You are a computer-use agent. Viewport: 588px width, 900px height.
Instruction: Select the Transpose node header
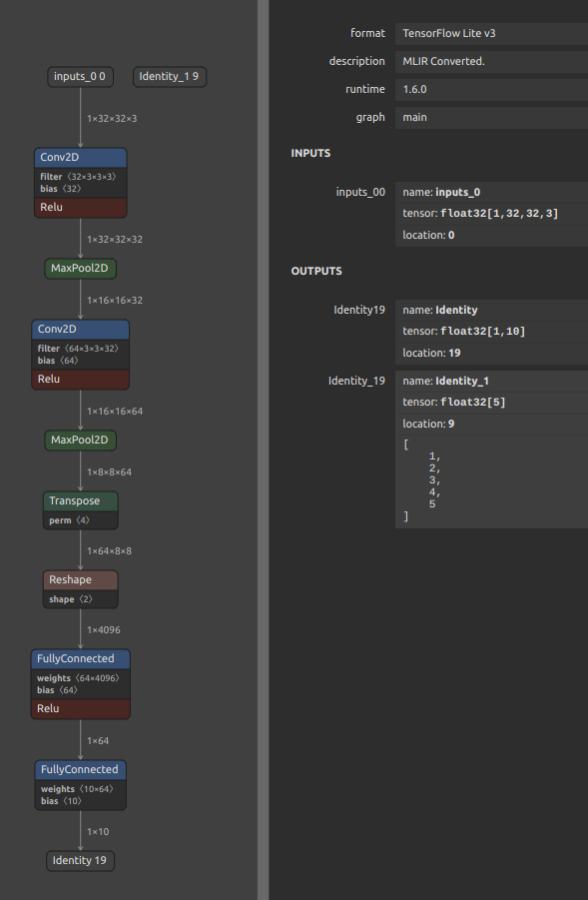[x=80, y=501]
